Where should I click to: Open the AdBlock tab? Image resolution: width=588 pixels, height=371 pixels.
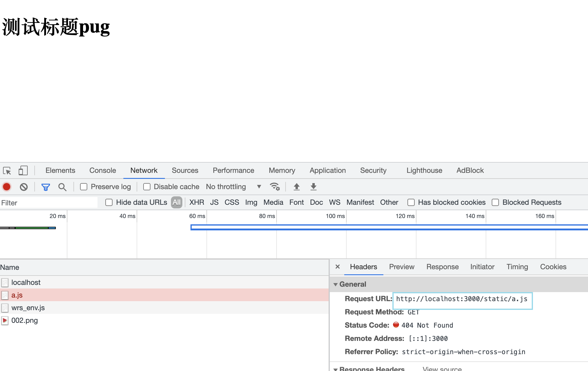pos(470,170)
